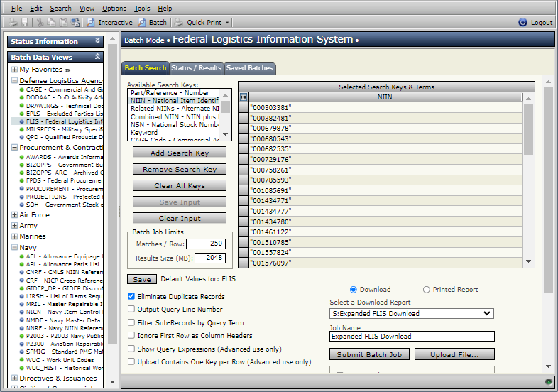Click FLIS blue bullet icon
Screen dimensions: 558x392
click(x=22, y=121)
